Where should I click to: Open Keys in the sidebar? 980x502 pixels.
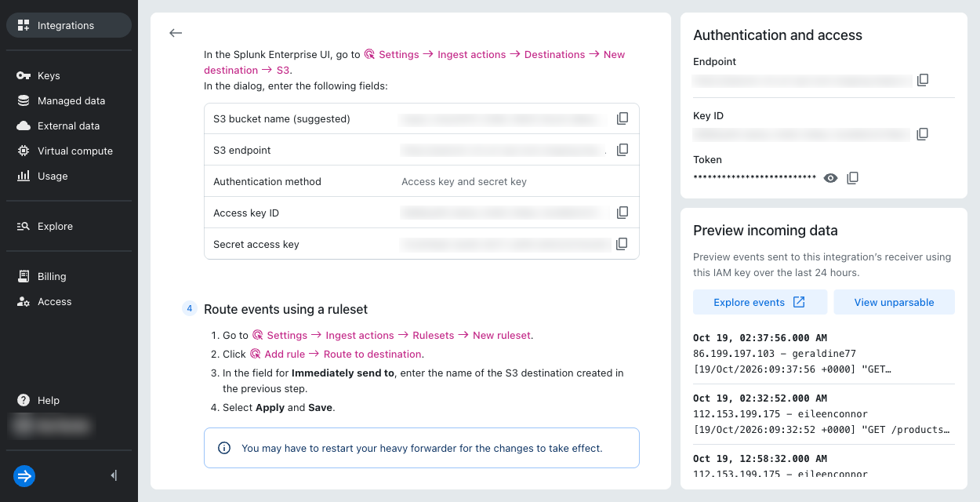69,75
